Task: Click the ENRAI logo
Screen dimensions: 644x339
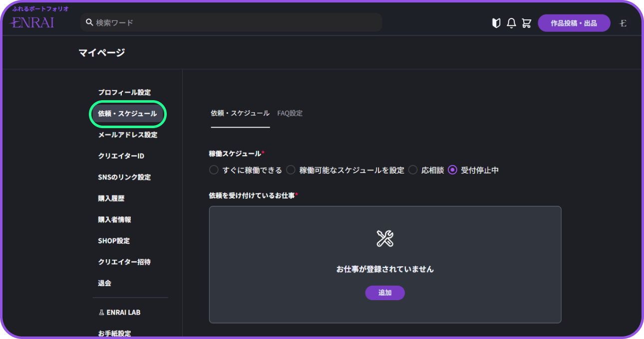Action: [33, 22]
